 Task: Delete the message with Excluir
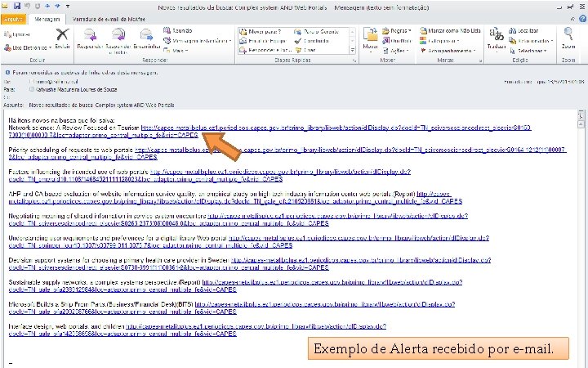[62, 38]
